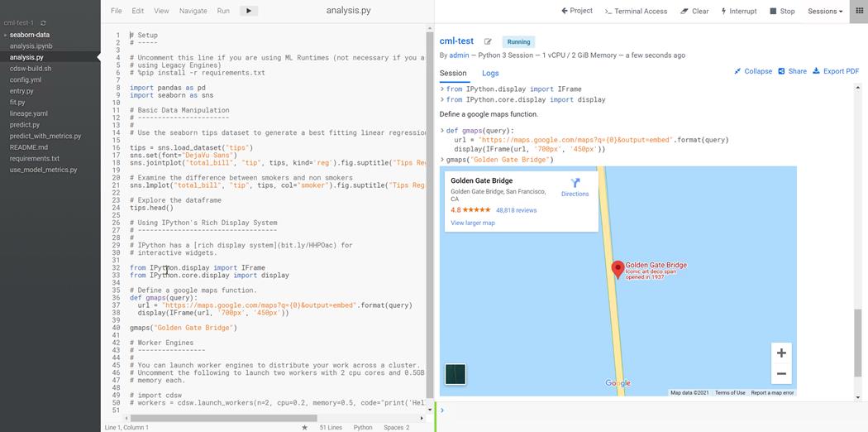The image size is (868, 432).
Task: Open use_model_metrics.py file
Action: tap(43, 170)
